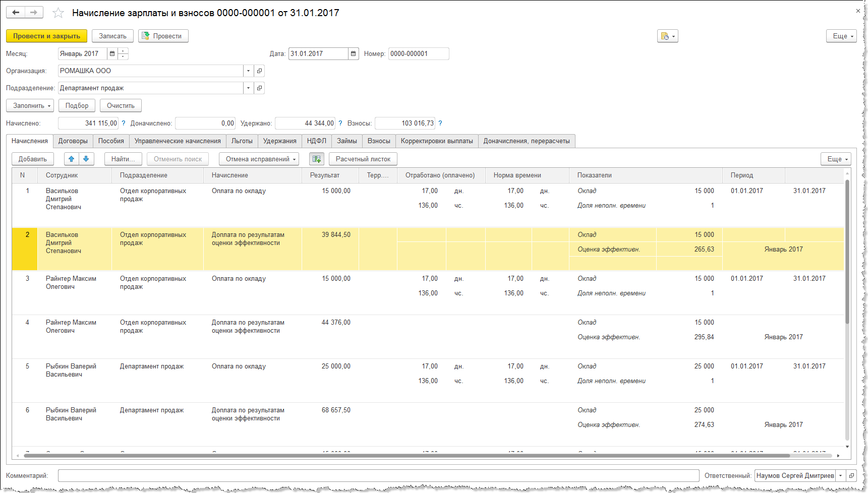Expand the Подразделение dropdown list

248,88
